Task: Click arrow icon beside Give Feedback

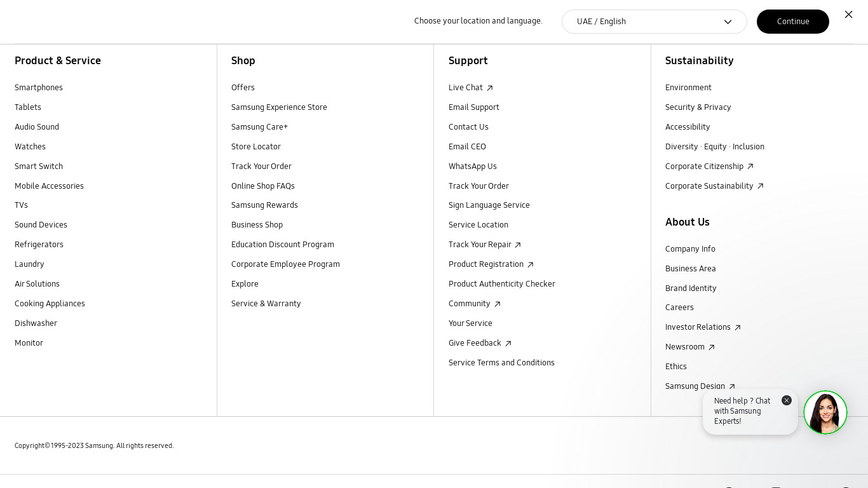Action: (x=508, y=344)
